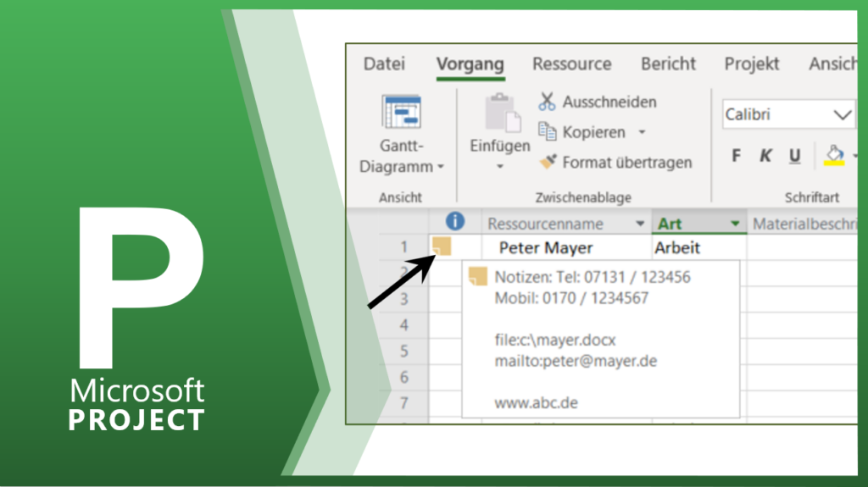
Task: Click the Format übertragen label
Action: [627, 163]
